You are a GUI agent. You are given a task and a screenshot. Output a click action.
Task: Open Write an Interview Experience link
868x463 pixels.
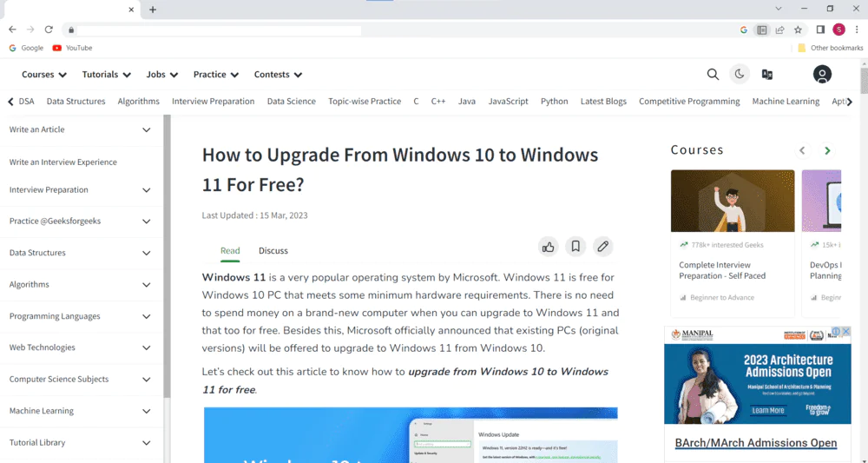(63, 162)
